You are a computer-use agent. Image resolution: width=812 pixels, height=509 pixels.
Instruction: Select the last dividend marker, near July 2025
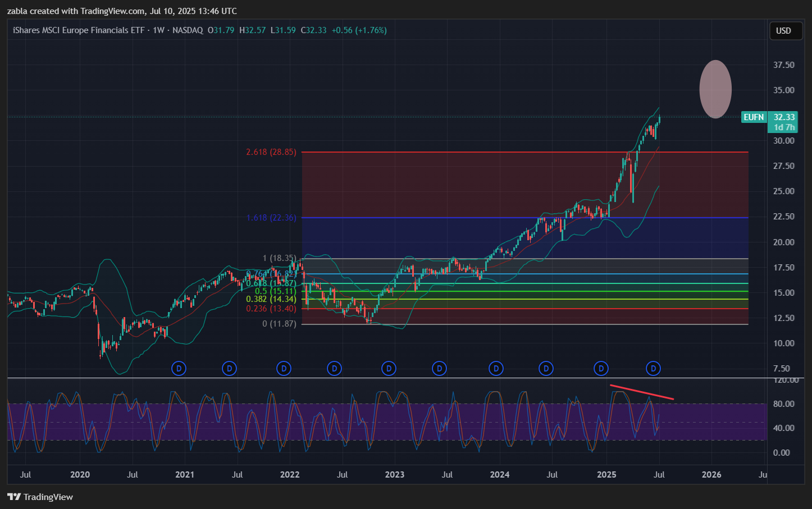coord(653,369)
